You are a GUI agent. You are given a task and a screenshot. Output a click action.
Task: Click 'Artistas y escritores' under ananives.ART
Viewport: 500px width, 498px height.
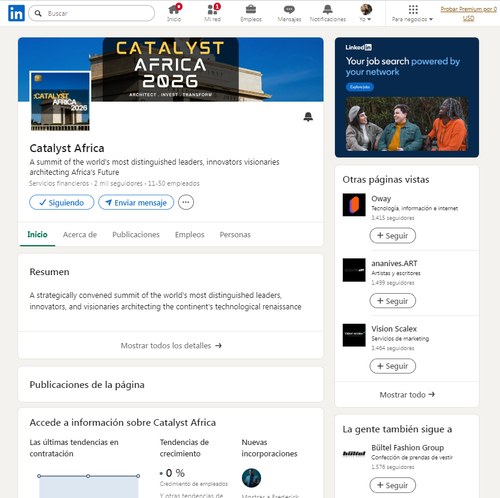[x=396, y=273]
